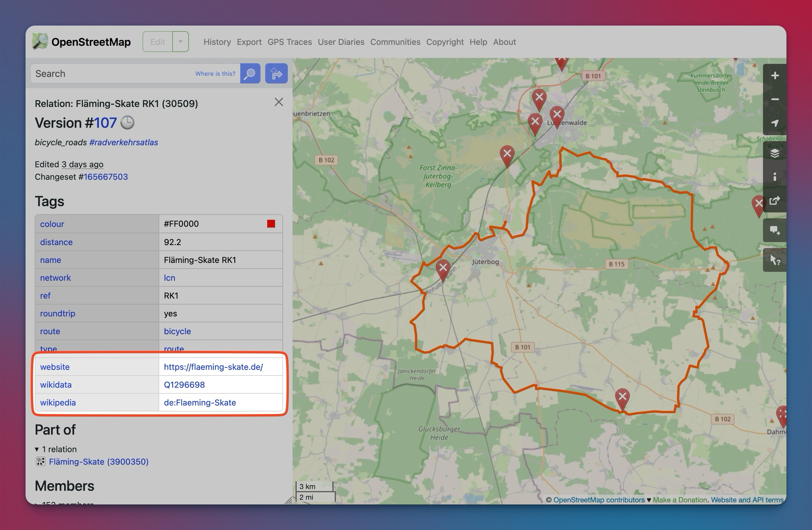The width and height of the screenshot is (812, 530).
Task: Open the Edit dropdown arrow
Action: [181, 42]
